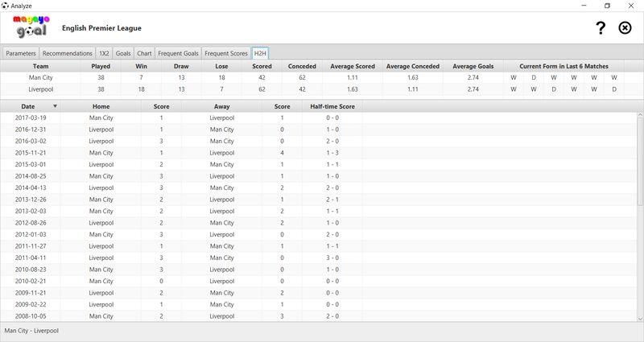This screenshot has width=644, height=342.
Task: Open the Frequent Goals tab
Action: [x=178, y=53]
